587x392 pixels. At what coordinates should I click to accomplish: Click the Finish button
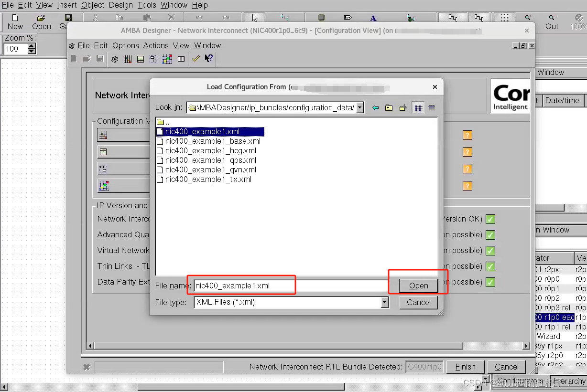click(465, 367)
